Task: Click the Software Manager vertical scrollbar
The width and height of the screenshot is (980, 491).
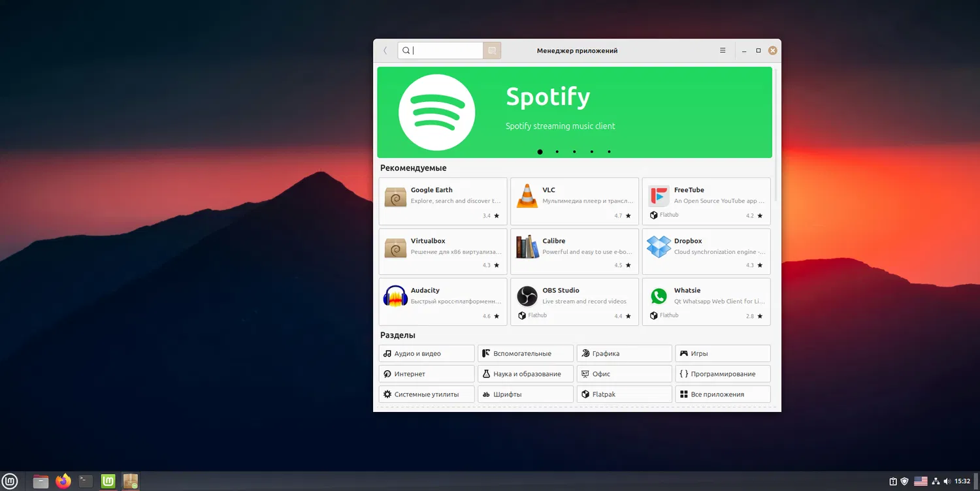Action: [x=776, y=134]
